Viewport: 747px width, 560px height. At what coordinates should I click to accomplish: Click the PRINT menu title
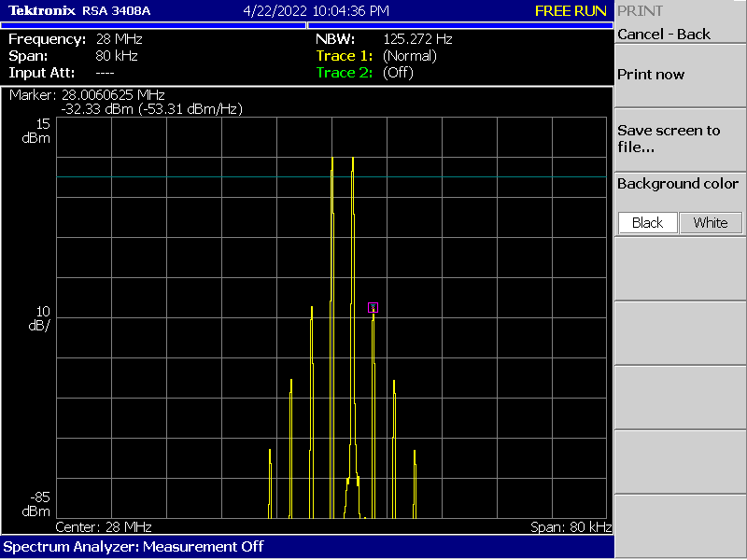(640, 11)
